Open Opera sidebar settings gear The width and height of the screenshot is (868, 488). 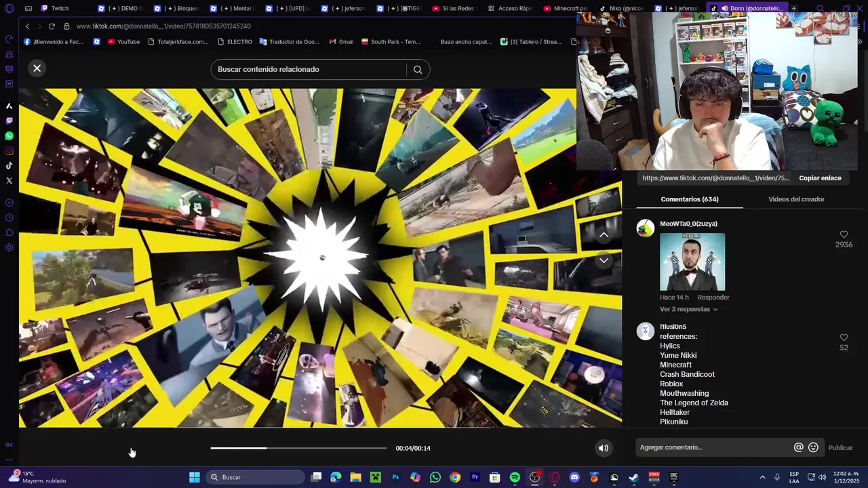click(9, 247)
